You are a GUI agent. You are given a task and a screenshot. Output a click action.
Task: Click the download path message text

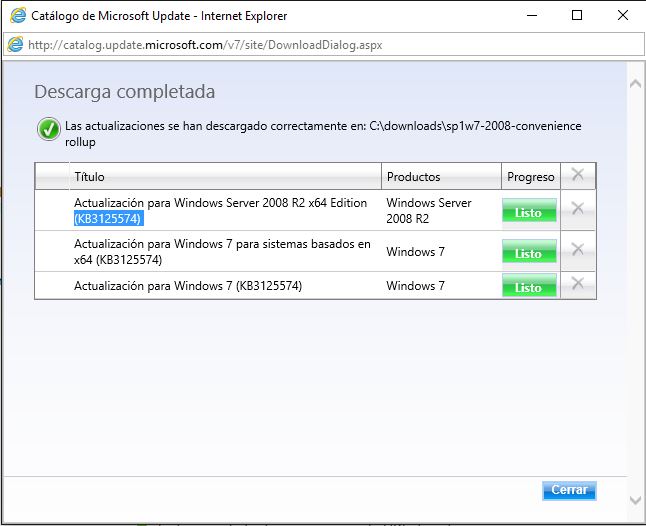click(x=323, y=133)
